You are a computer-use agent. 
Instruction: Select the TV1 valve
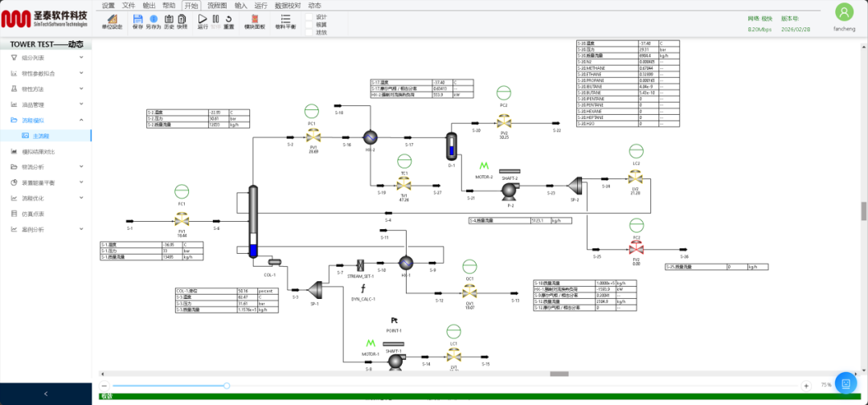pyautogui.click(x=404, y=185)
